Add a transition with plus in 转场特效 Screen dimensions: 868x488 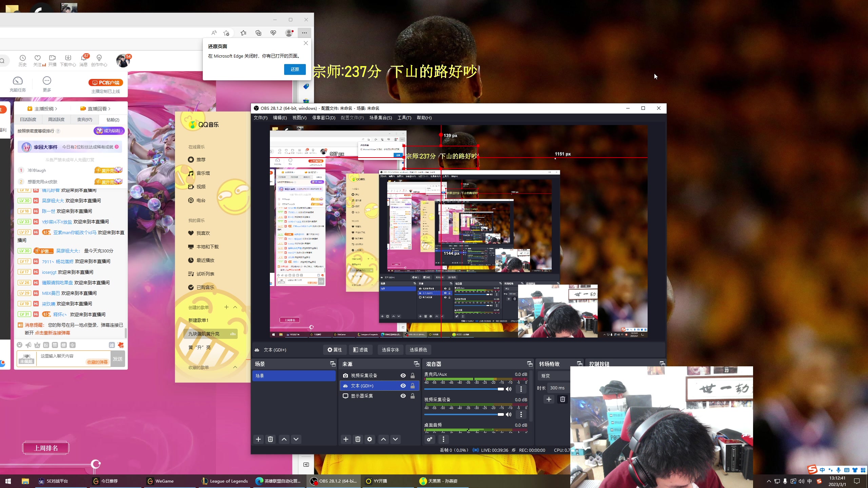click(x=549, y=399)
